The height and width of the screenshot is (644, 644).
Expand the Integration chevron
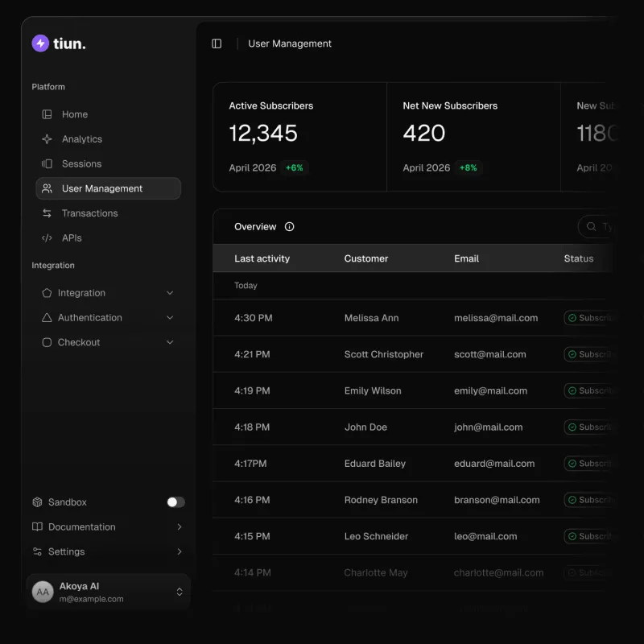170,293
